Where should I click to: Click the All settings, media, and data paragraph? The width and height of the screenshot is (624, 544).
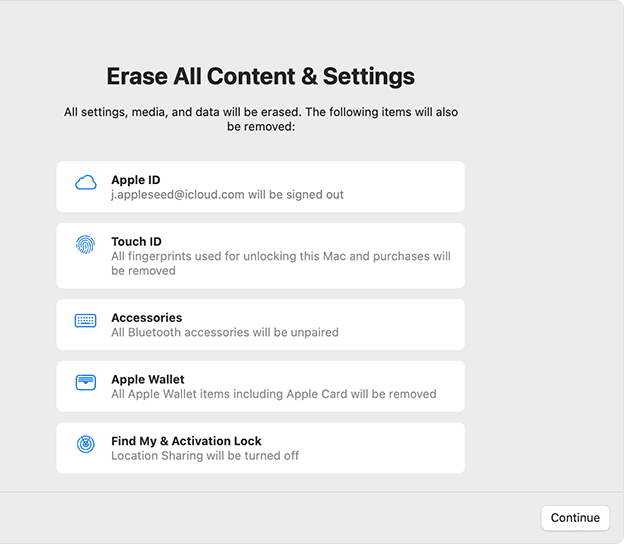pyautogui.click(x=261, y=119)
